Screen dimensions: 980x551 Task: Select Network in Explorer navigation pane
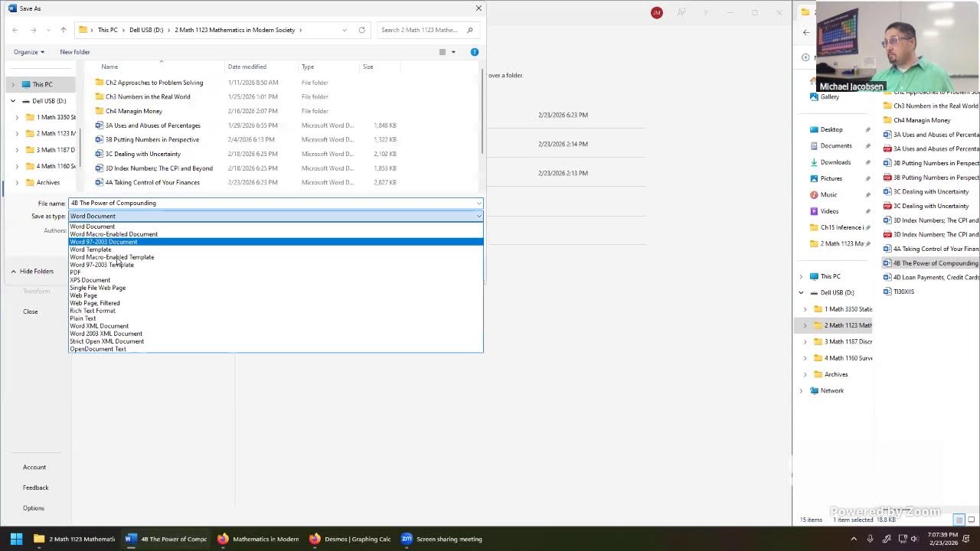[831, 391]
